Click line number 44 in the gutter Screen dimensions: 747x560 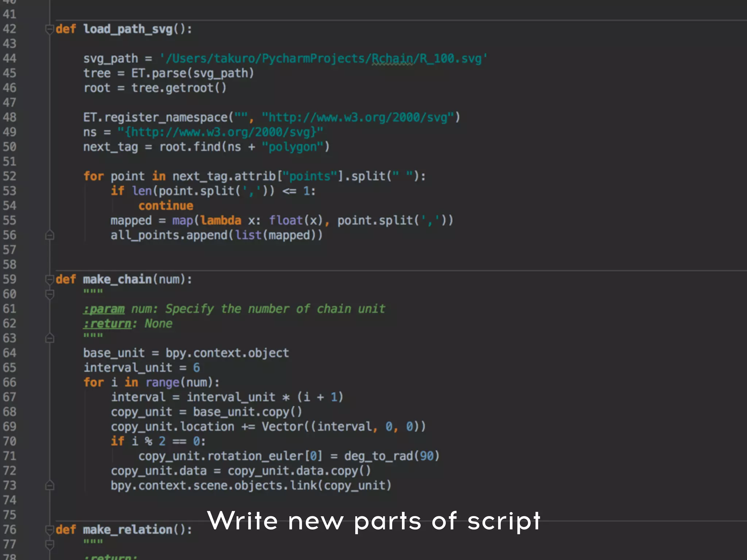click(x=9, y=58)
